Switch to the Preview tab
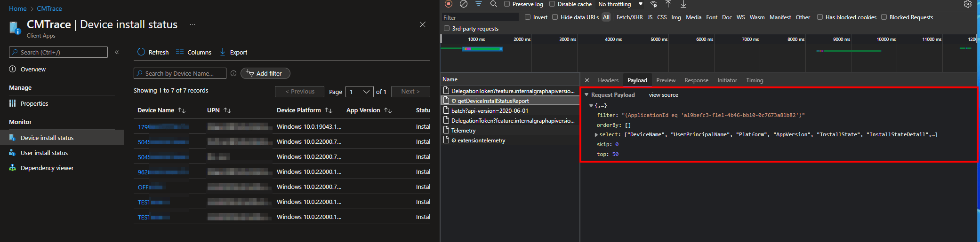Viewport: 980px width, 242px height. (x=666, y=80)
